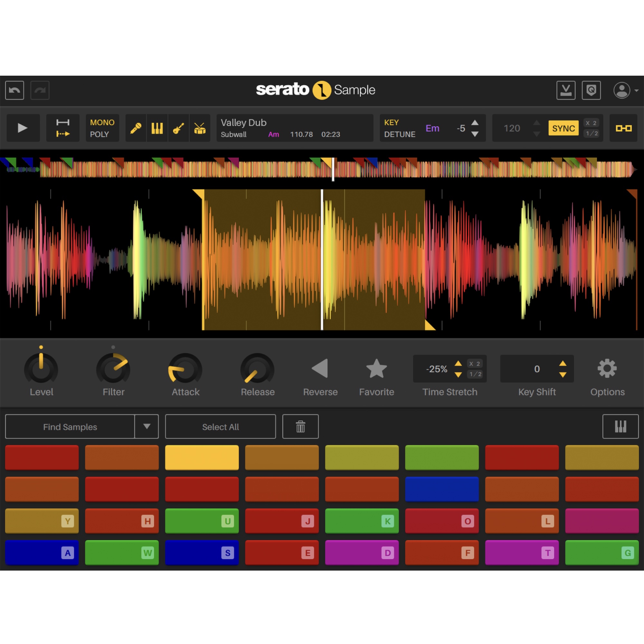Click the undo arrow icon
This screenshot has height=644, width=644.
pos(15,90)
